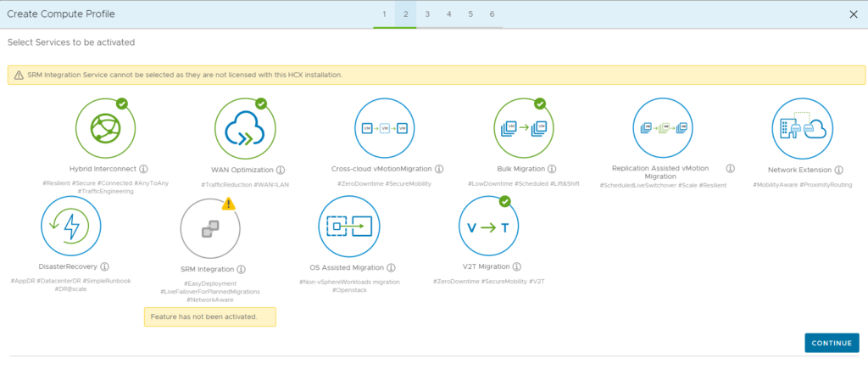Click the Network Extension label
868x392 pixels.
point(800,170)
